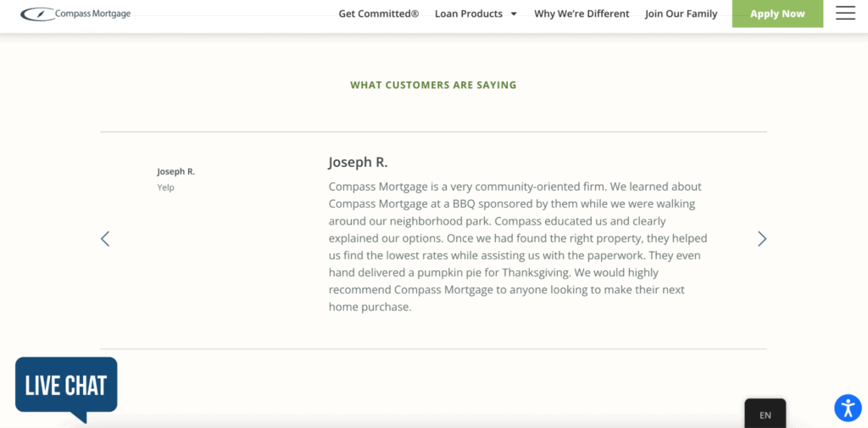
Task: Open the Live Chat bubble
Action: click(x=66, y=386)
